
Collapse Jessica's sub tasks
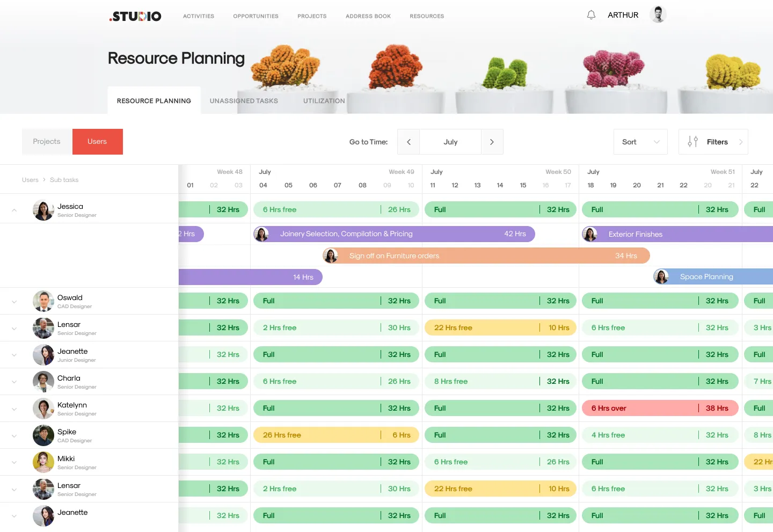[x=14, y=210]
